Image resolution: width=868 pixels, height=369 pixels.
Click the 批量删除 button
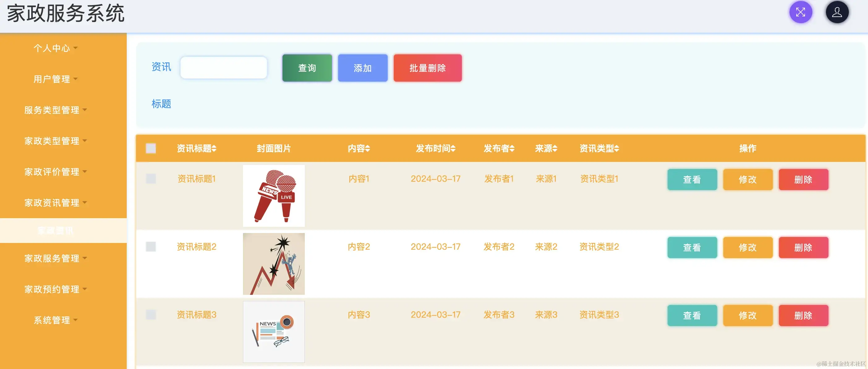(x=427, y=68)
